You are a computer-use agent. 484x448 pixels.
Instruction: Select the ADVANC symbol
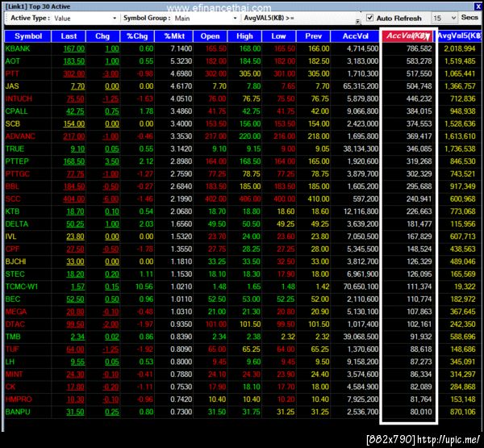(x=20, y=136)
